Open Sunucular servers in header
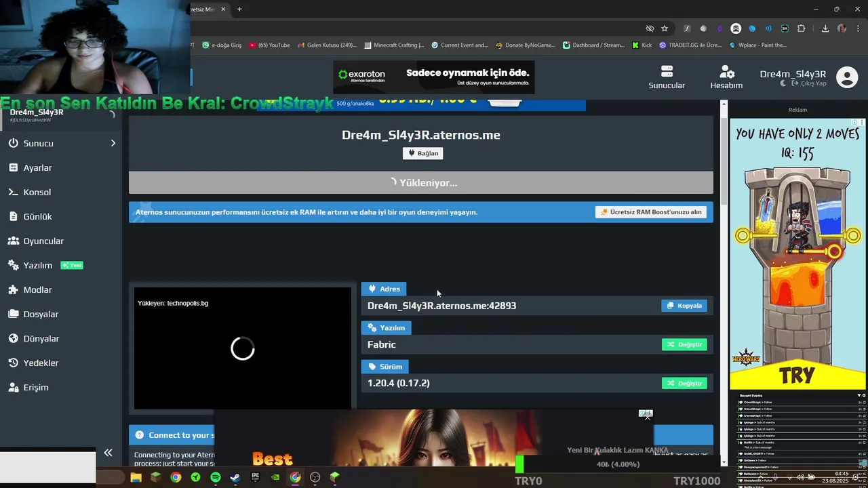This screenshot has height=488, width=868. (667, 77)
